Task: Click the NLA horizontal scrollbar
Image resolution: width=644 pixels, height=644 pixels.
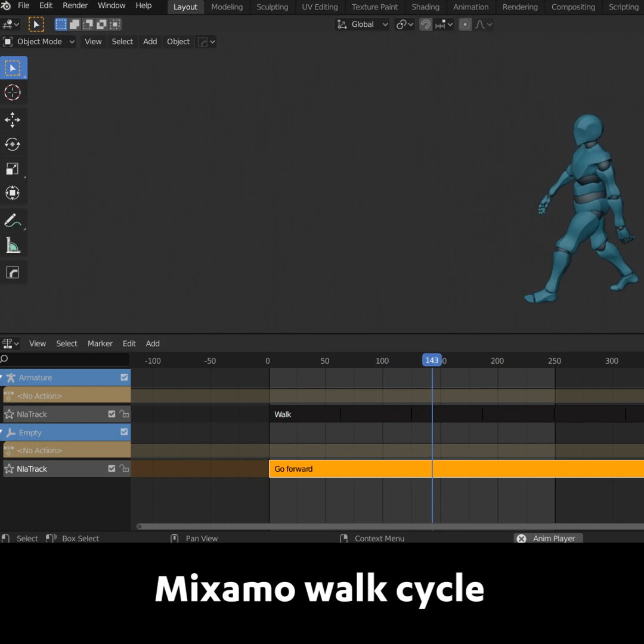Action: pos(390,527)
